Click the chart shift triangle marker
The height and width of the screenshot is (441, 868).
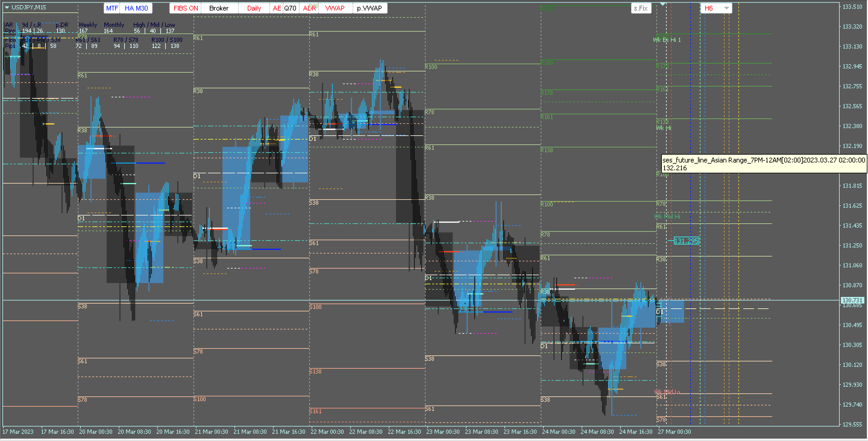pyautogui.click(x=662, y=4)
